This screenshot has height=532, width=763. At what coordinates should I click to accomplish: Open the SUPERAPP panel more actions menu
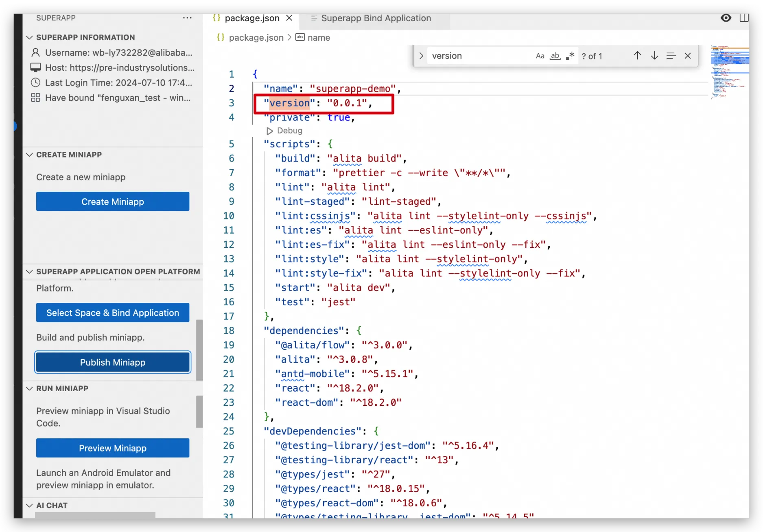[187, 18]
